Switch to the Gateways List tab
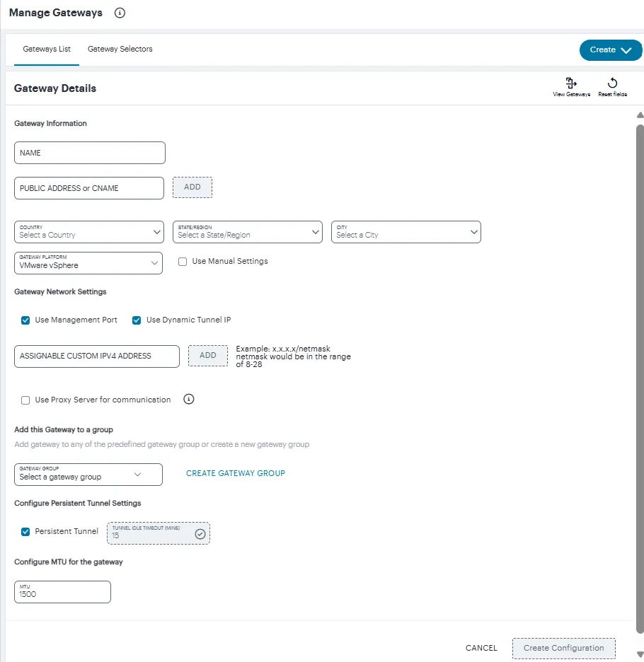The image size is (644, 662). pyautogui.click(x=47, y=49)
